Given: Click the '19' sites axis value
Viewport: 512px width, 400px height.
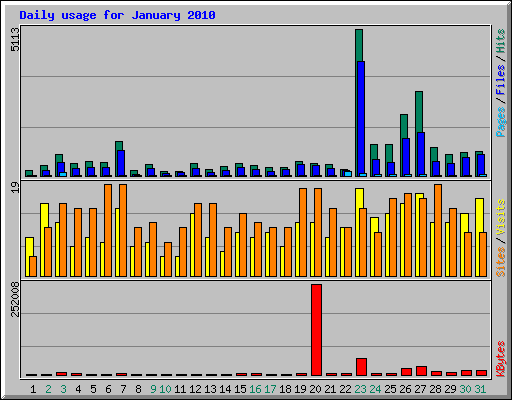Looking at the screenshot, I should pos(15,188).
